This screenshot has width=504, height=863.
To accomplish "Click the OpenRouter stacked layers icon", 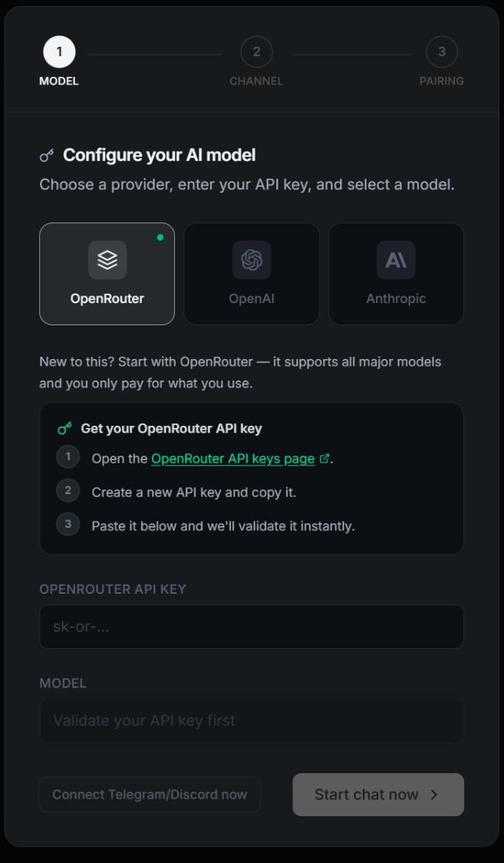I will click(107, 260).
